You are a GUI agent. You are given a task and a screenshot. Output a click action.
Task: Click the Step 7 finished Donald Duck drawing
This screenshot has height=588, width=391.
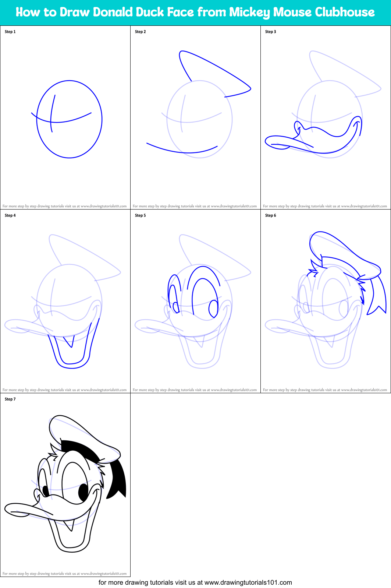(x=65, y=483)
